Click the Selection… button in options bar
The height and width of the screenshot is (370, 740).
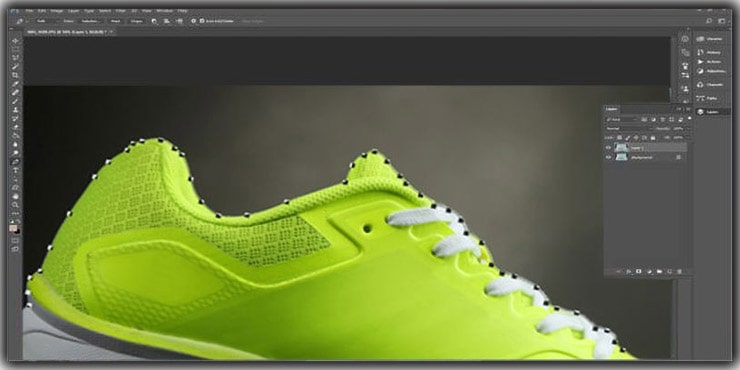pyautogui.click(x=90, y=21)
